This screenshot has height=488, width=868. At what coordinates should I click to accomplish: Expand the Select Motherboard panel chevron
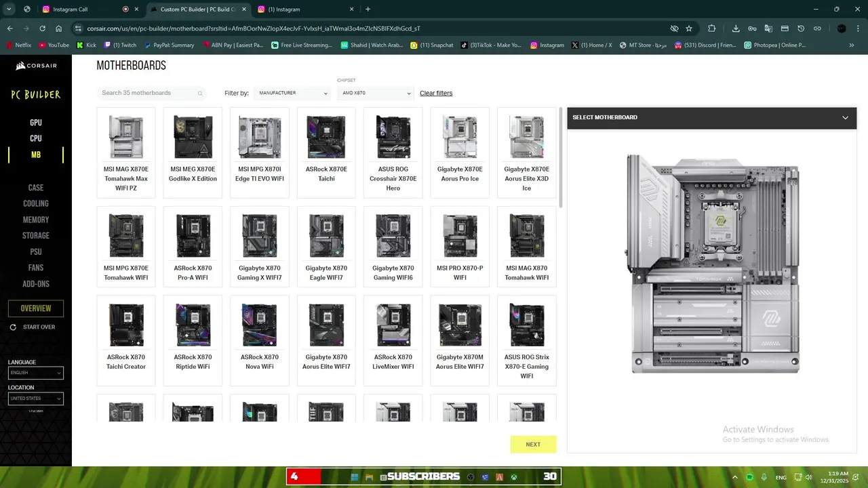point(845,117)
